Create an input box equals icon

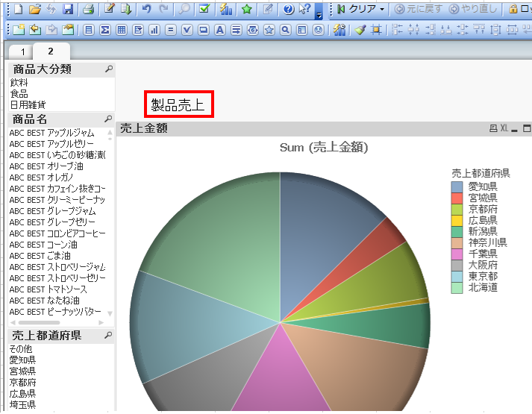pyautogui.click(x=171, y=30)
